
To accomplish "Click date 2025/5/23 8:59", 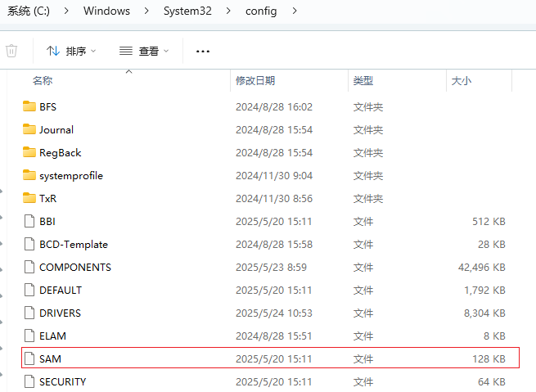I will pos(271,268).
